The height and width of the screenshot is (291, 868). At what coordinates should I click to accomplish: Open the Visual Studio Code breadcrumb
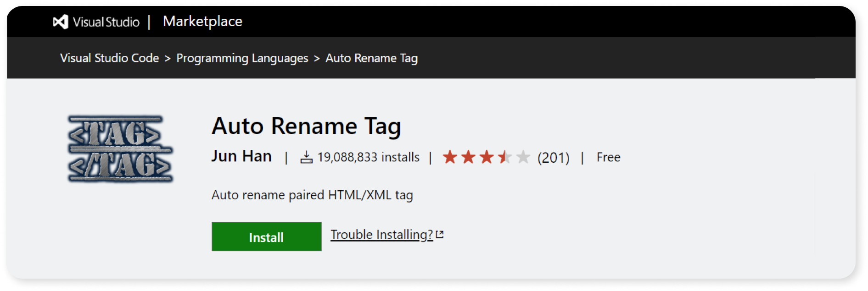[109, 58]
